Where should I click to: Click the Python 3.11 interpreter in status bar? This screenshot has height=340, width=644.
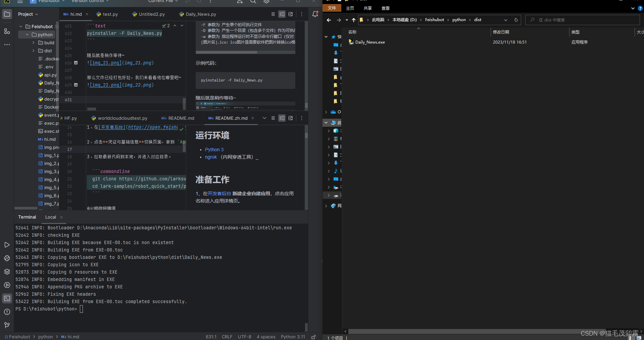tap(293, 337)
